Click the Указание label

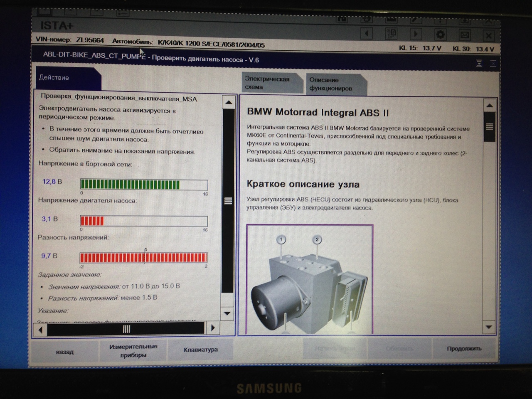click(53, 310)
